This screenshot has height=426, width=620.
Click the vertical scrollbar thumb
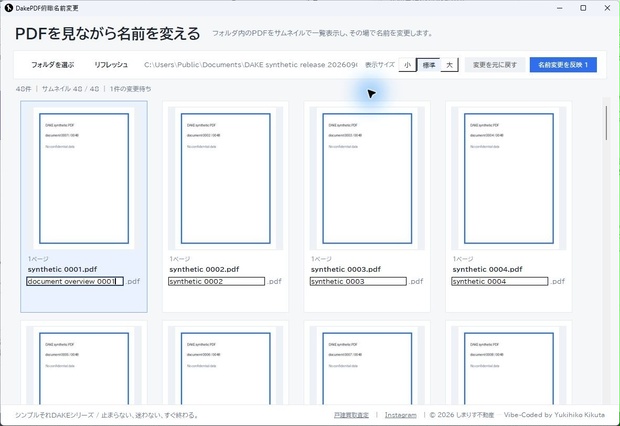coord(606,123)
